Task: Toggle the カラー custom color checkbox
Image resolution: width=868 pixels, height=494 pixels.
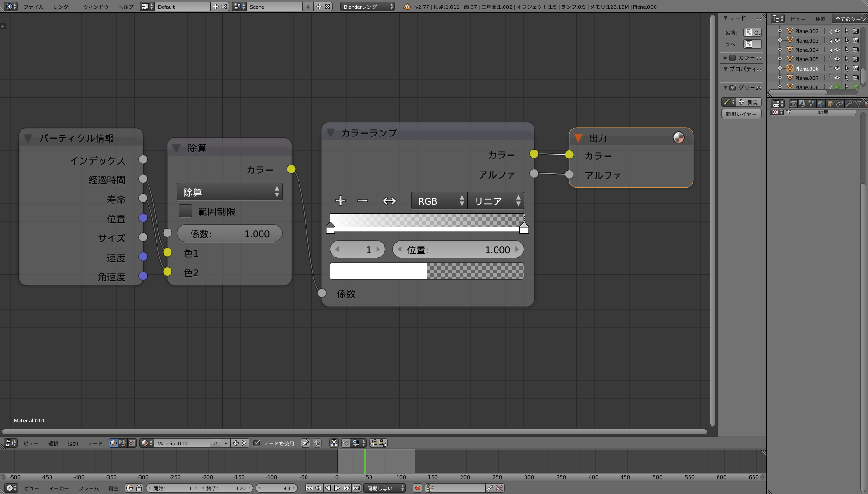Action: click(733, 58)
